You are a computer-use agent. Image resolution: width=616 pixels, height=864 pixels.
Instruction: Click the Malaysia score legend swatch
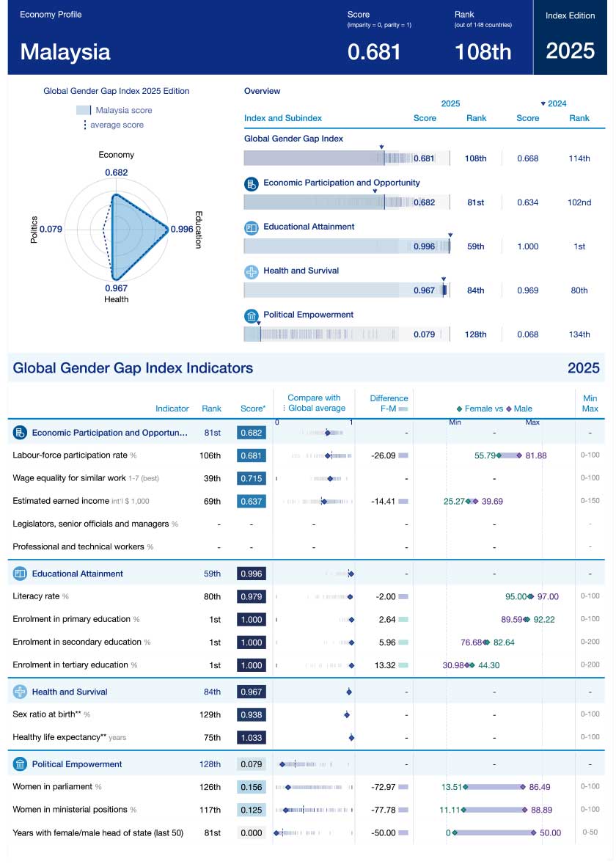(x=84, y=110)
